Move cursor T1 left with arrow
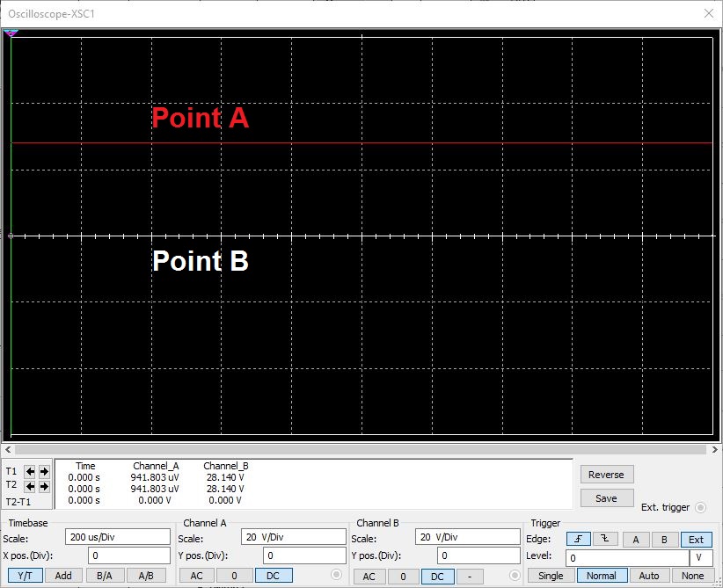 [30, 471]
